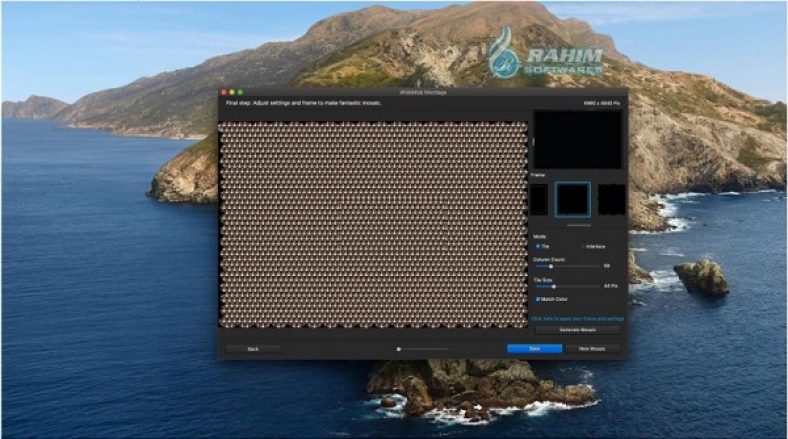Click the apply frame and settings link
The width and height of the screenshot is (788, 439).
[577, 318]
